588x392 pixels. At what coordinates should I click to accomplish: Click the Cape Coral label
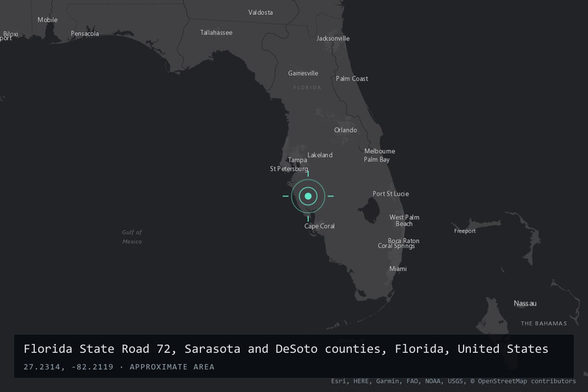(x=319, y=226)
